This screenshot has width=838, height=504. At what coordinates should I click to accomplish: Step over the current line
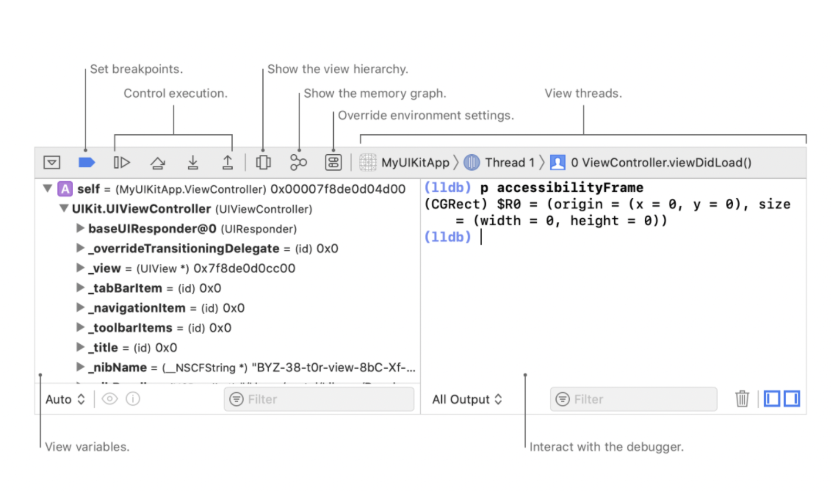coord(158,163)
